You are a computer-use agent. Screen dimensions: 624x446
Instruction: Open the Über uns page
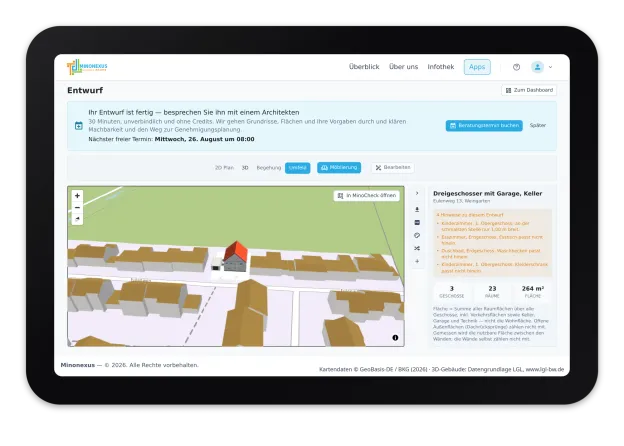click(404, 67)
